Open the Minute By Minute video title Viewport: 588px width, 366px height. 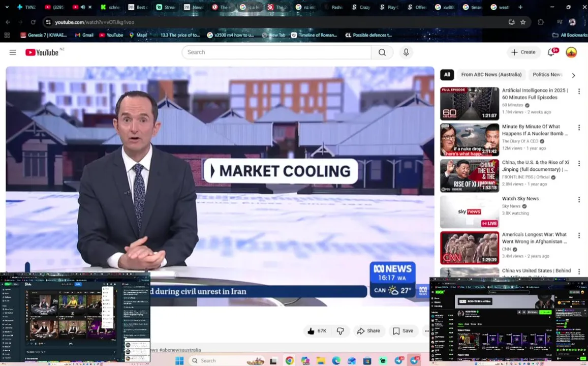(x=535, y=130)
